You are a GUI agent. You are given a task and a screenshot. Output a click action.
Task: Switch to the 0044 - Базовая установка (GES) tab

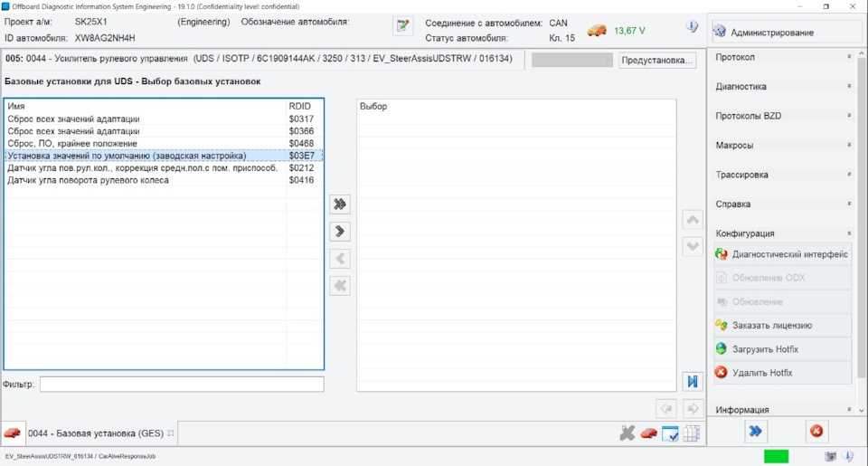pos(96,433)
